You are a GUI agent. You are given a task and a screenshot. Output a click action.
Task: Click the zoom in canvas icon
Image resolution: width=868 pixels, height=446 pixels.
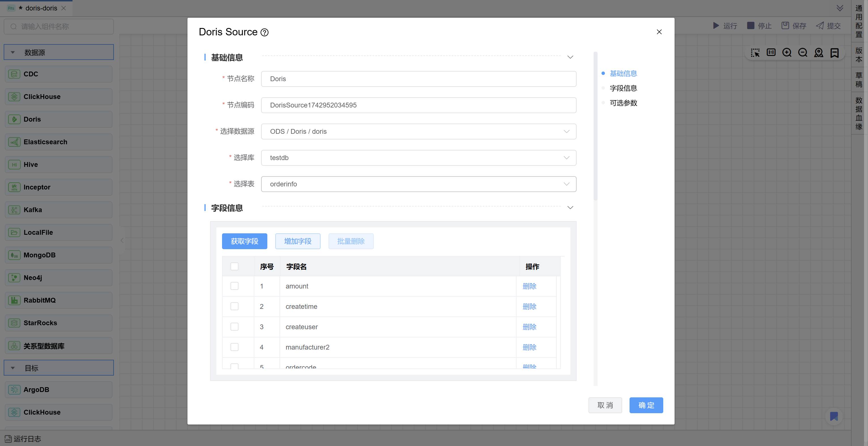point(787,53)
